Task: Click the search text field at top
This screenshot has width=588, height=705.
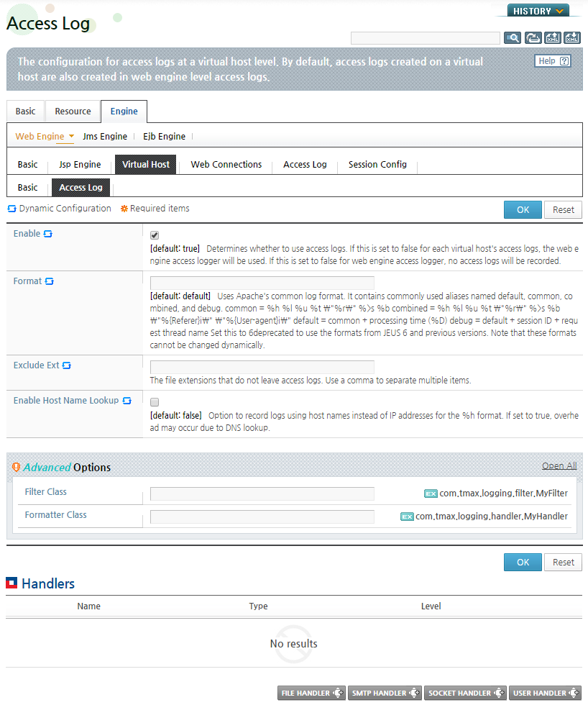Action: (425, 37)
